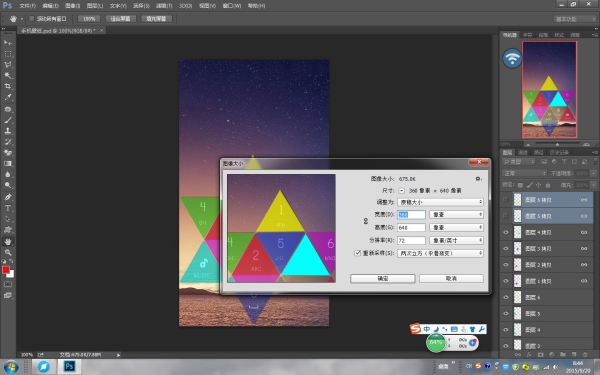The height and width of the screenshot is (375, 600).
Task: Click the height input field
Action: [411, 228]
